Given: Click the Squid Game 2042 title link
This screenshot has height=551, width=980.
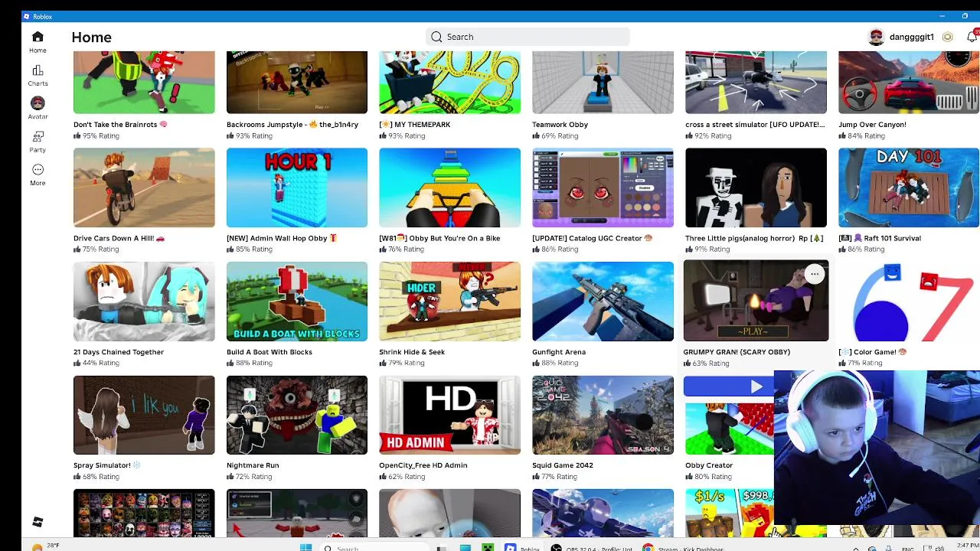Looking at the screenshot, I should (x=563, y=465).
